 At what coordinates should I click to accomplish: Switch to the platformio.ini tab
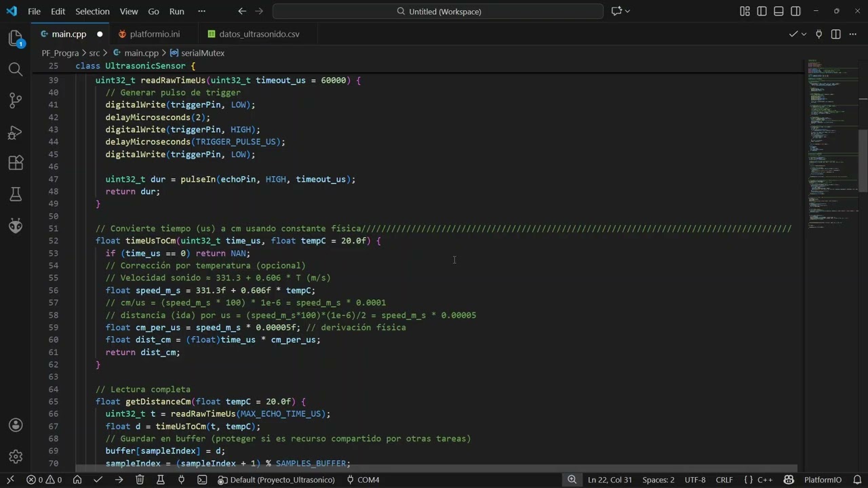coord(155,34)
